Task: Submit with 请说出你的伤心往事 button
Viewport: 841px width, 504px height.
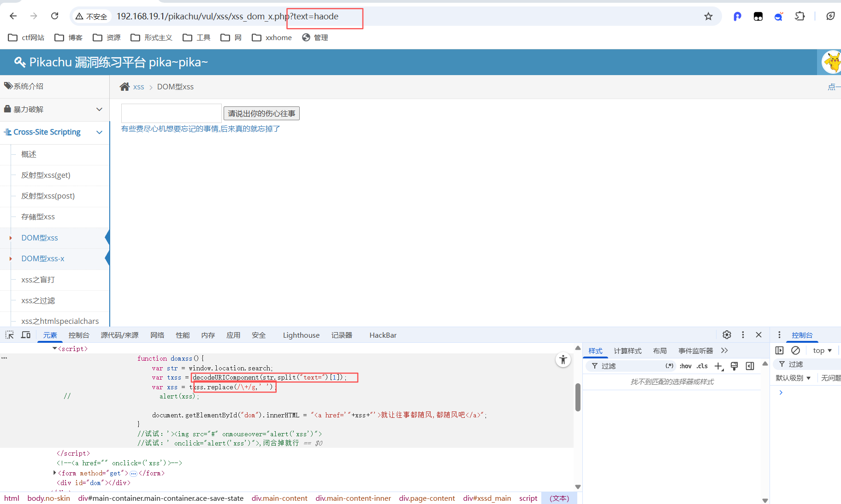Action: (x=261, y=113)
